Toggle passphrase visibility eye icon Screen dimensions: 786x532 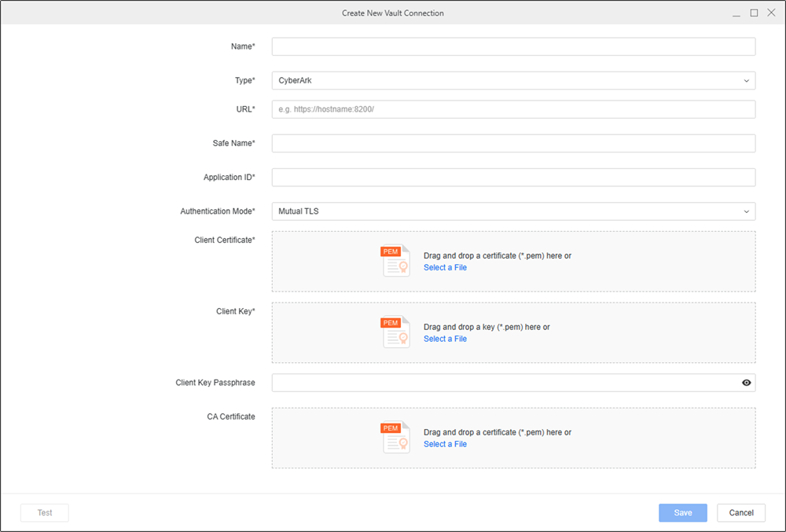[746, 383]
